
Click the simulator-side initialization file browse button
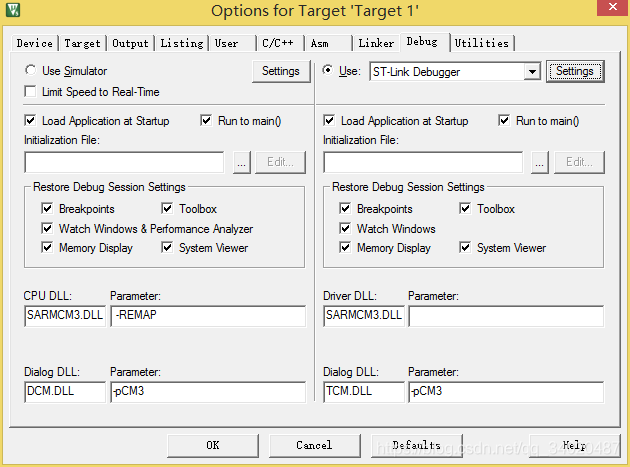(241, 162)
